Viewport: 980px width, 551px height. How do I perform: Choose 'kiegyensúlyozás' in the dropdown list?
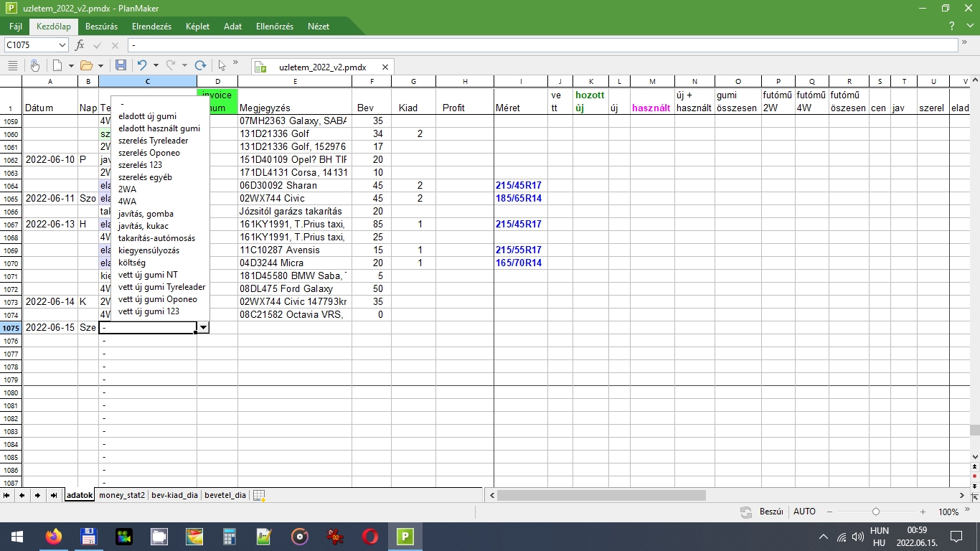click(x=149, y=250)
